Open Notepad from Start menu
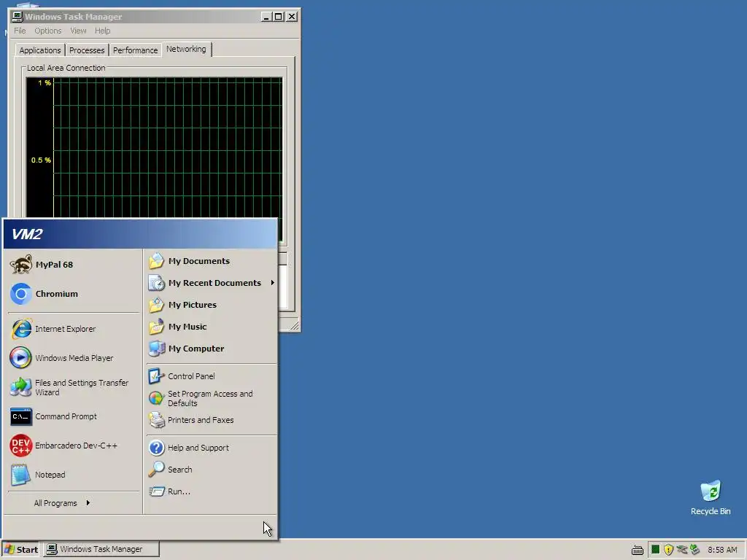Screen dimensions: 747x560 74,475
